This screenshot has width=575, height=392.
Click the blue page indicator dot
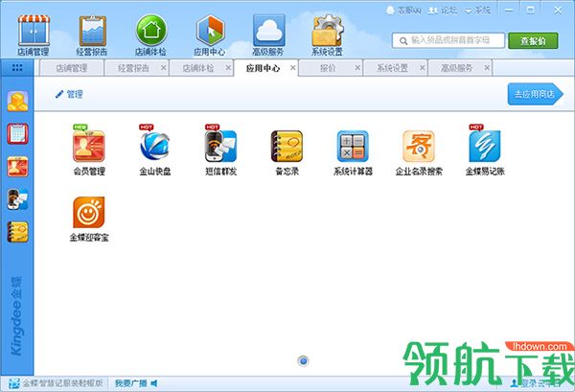click(303, 360)
